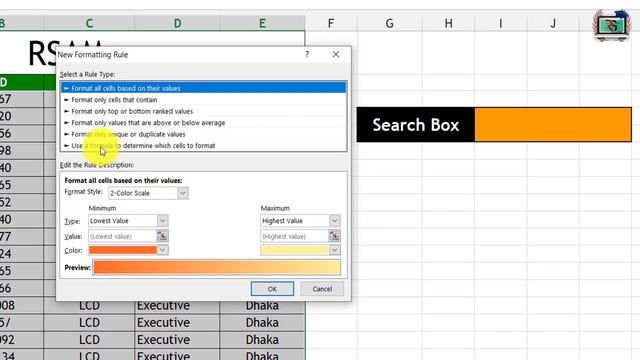Expand the Maximum color dropdown arrow

pyautogui.click(x=335, y=250)
